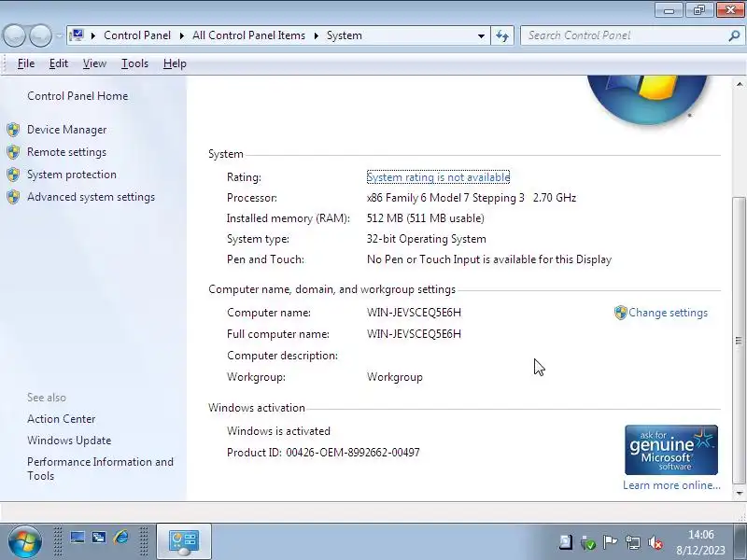Click Switch between windows Quick Launch icon

99,538
